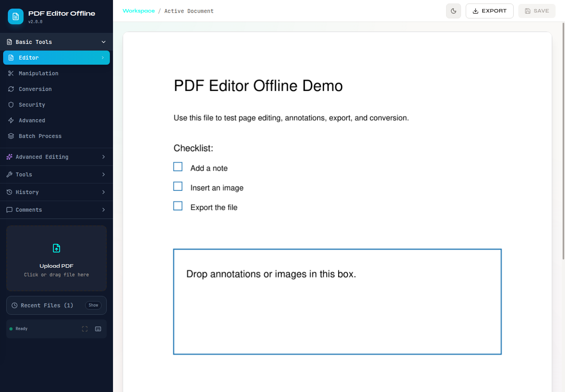
Task: Click the 'Checklist:' text in document
Action: (193, 148)
